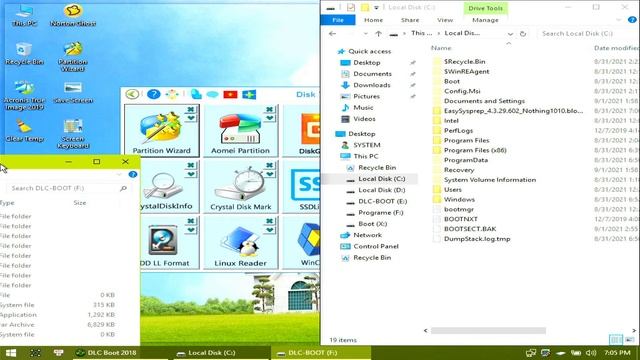This screenshot has width=640, height=360.
Task: Open Screen Keyboard desktop shortcut
Action: (x=73, y=134)
